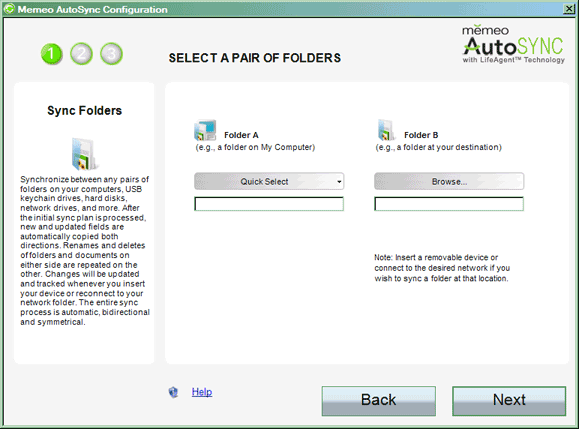Click '(e.g., a folder on My Computer)' text
The width and height of the screenshot is (579, 429).
pyautogui.click(x=255, y=147)
